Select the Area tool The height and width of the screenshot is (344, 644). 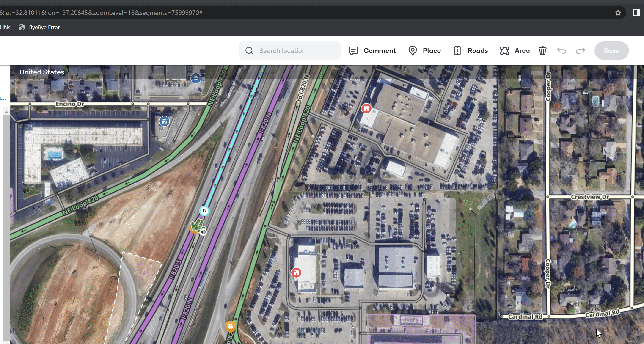(x=515, y=50)
